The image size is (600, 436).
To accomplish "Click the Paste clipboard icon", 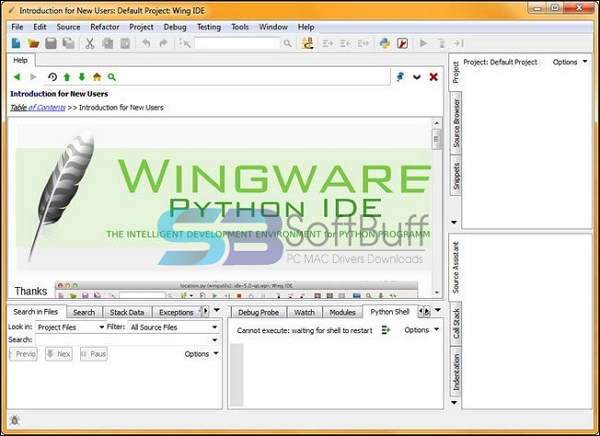I will point(125,43).
